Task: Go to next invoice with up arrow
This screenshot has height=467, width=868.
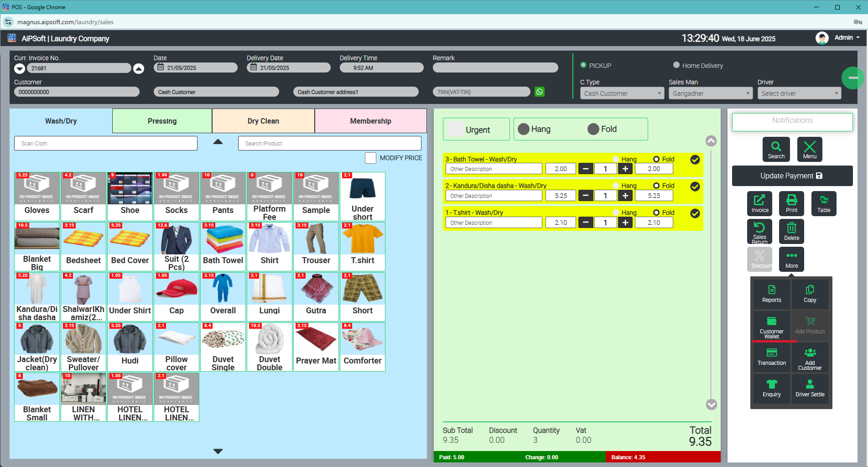Action: click(139, 68)
